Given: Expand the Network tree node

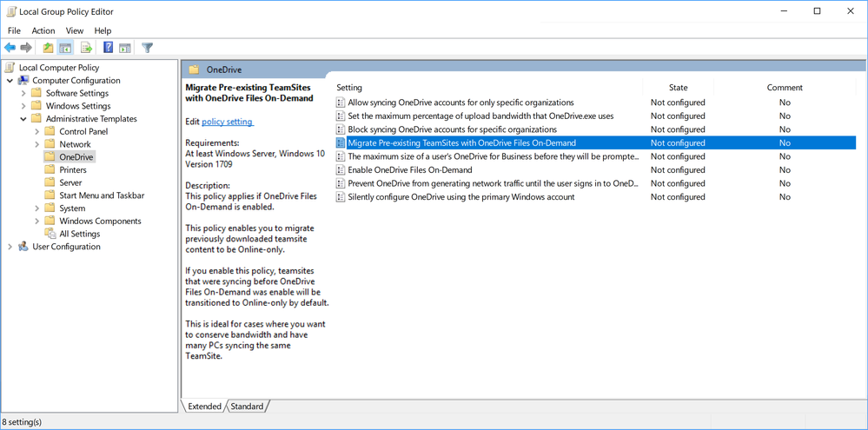Looking at the screenshot, I should click(x=36, y=144).
